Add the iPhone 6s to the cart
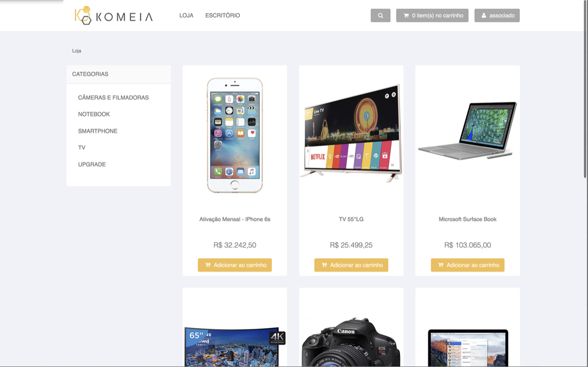This screenshot has height=367, width=588. click(235, 265)
